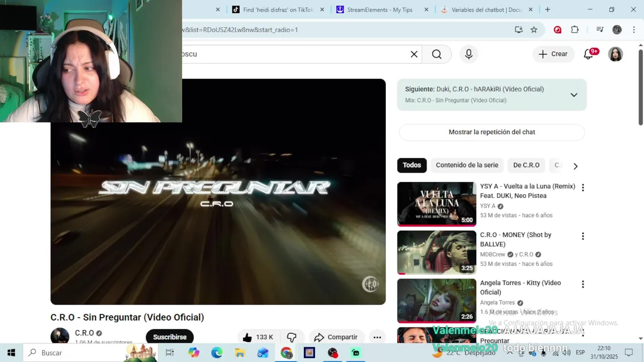Open File Explorer from taskbar
The width and height of the screenshot is (644, 362).
tap(240, 353)
